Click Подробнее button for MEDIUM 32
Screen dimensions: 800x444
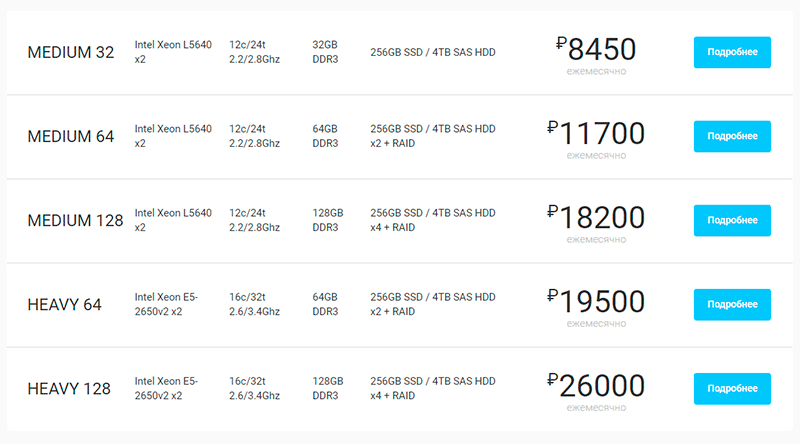[x=732, y=52]
